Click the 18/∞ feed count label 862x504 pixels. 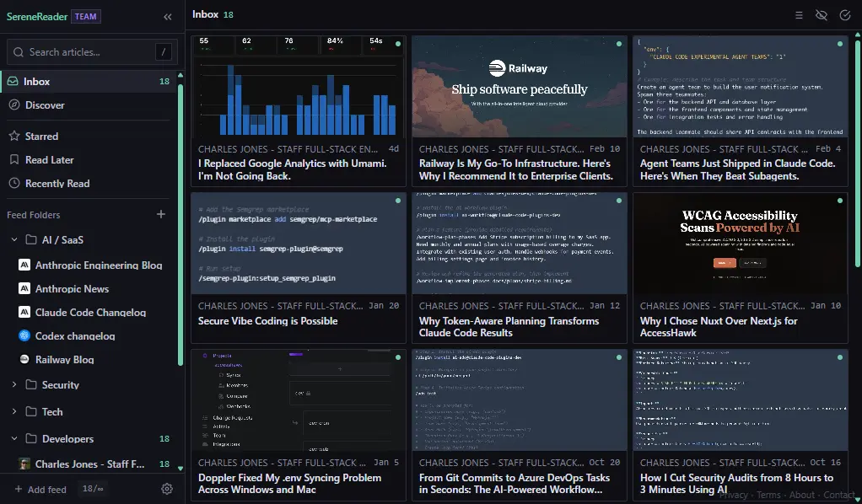point(93,488)
